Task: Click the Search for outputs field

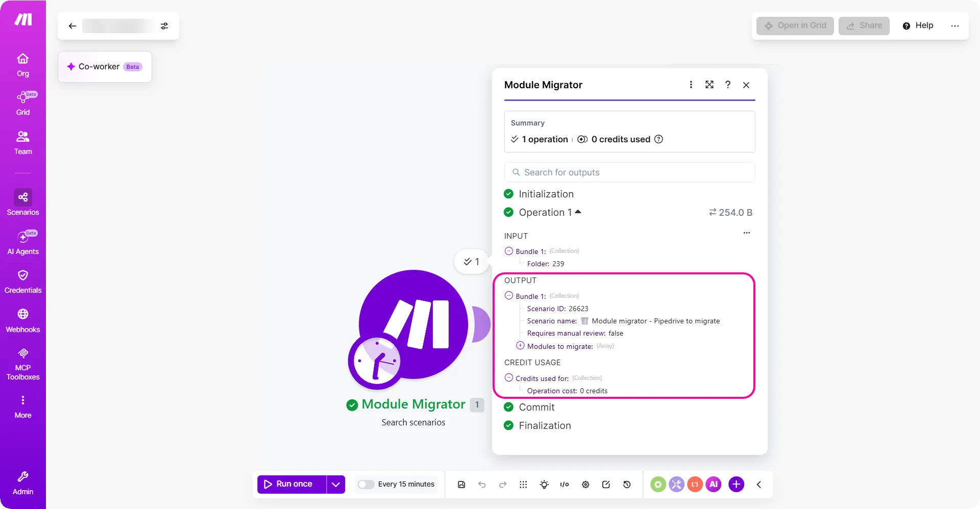Action: pyautogui.click(x=630, y=172)
